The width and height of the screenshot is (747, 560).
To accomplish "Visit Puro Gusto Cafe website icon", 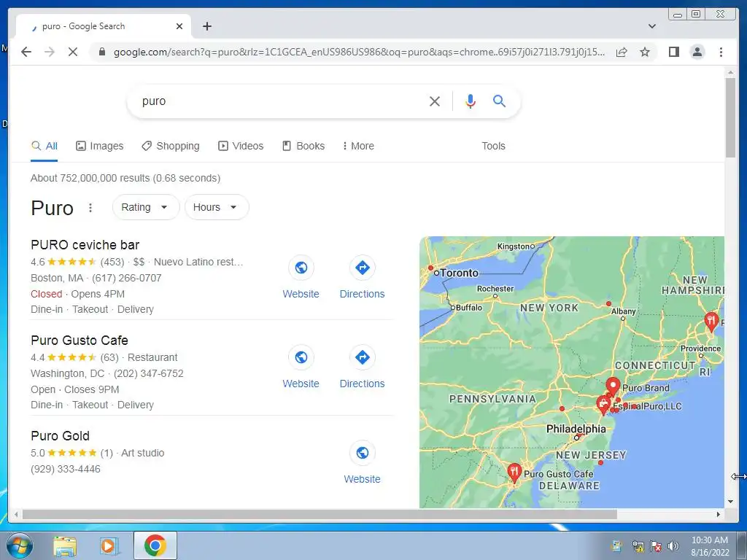I will coord(301,357).
